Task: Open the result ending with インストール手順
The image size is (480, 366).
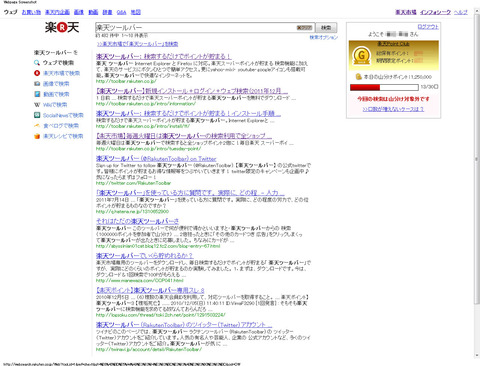Action: pos(188,113)
